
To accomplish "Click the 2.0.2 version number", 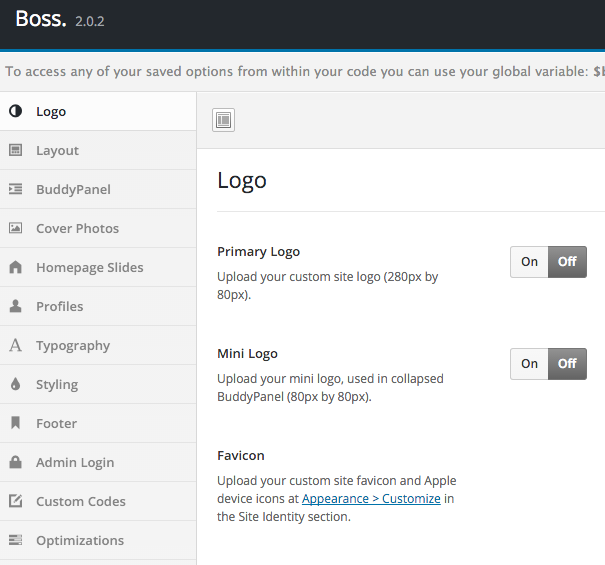I will click(90, 22).
